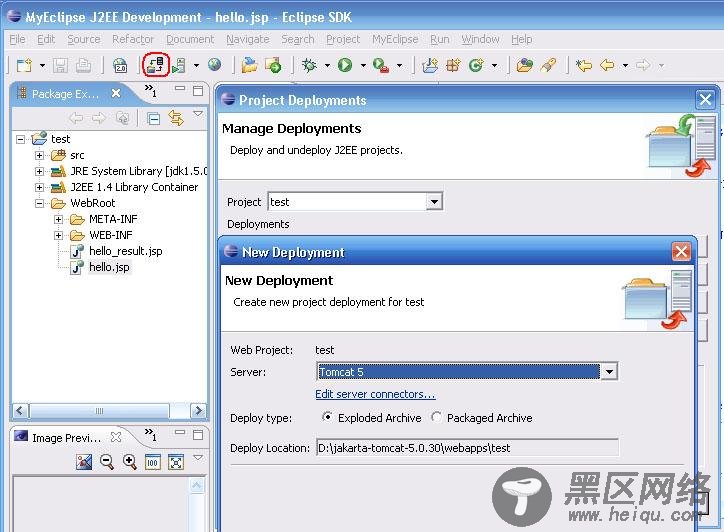The width and height of the screenshot is (724, 532).
Task: Open the MyEclipse menu
Action: coord(395,39)
